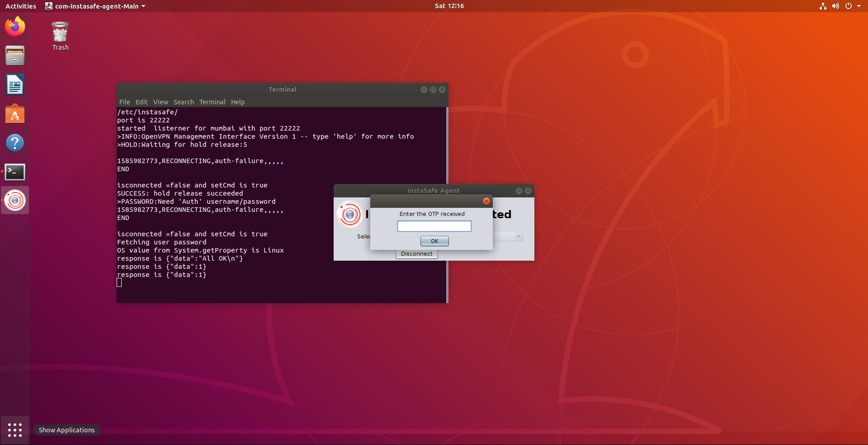The width and height of the screenshot is (868, 445).
Task: Open the Terminal Search menu
Action: [184, 102]
